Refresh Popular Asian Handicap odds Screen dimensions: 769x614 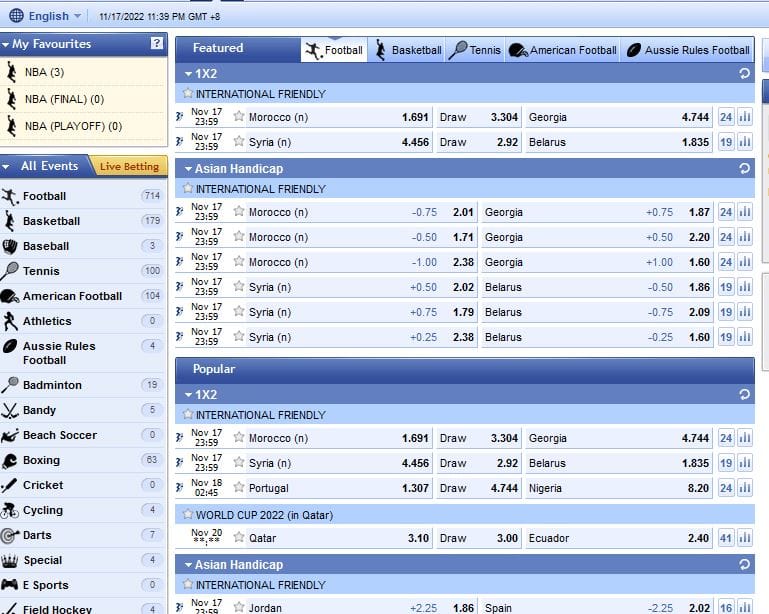pos(744,564)
